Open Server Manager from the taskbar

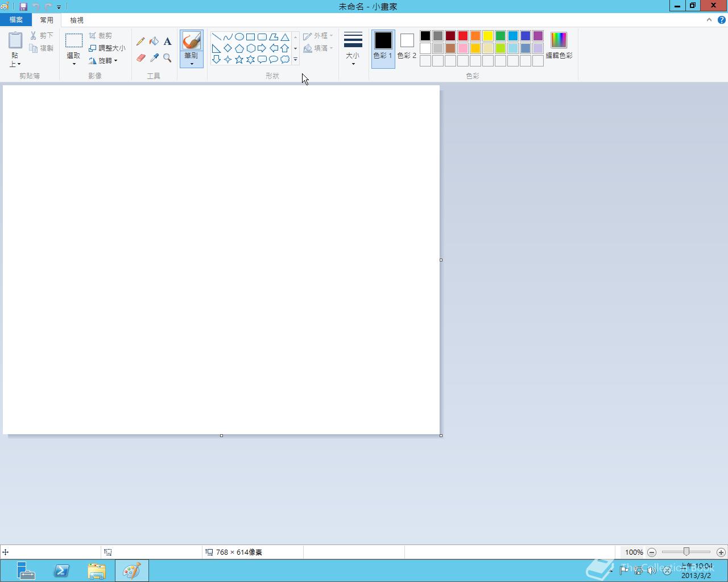[x=26, y=571]
